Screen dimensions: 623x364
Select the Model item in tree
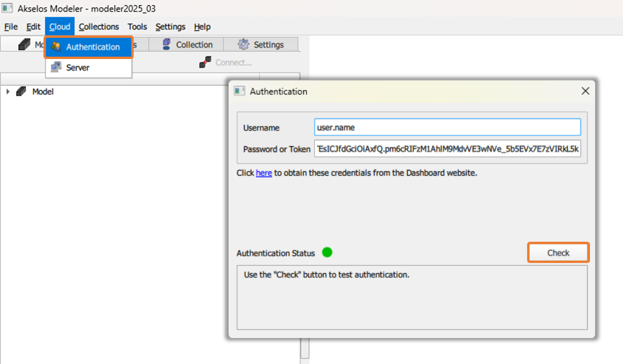43,92
